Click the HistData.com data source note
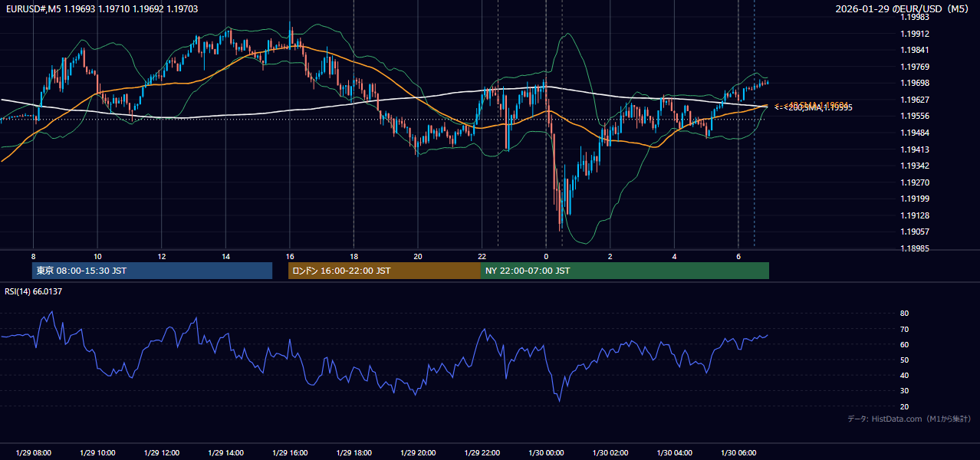This screenshot has width=980, height=460. pyautogui.click(x=909, y=419)
